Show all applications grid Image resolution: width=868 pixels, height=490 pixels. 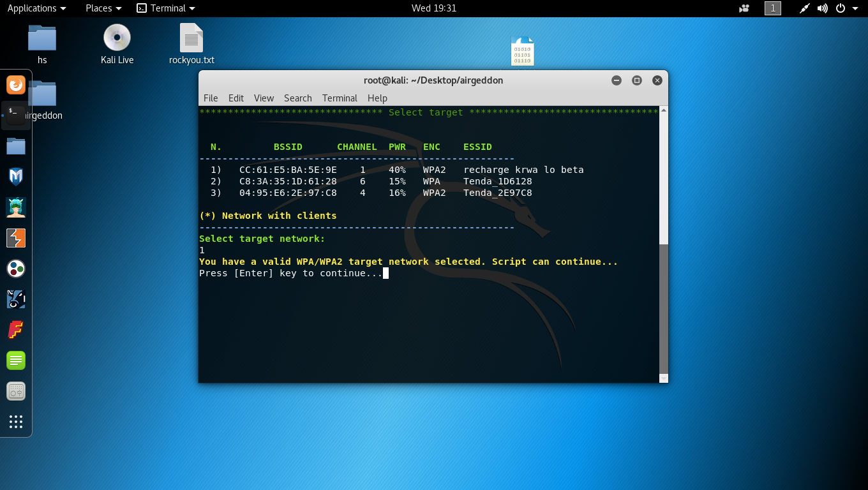tap(16, 422)
